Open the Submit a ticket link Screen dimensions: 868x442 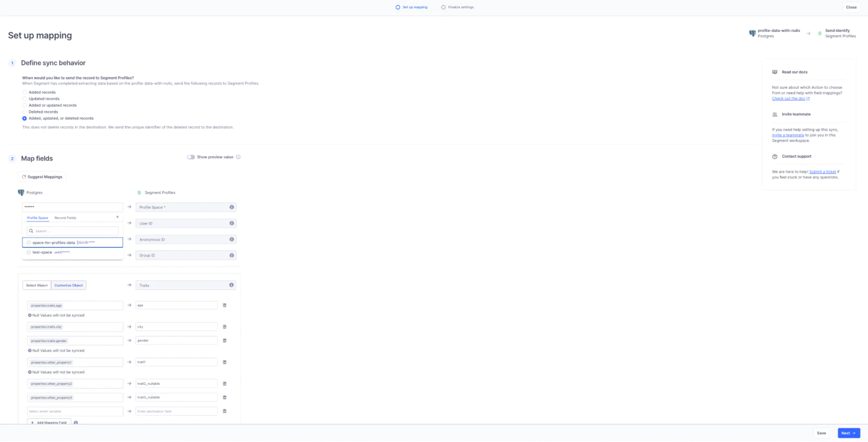click(x=822, y=172)
